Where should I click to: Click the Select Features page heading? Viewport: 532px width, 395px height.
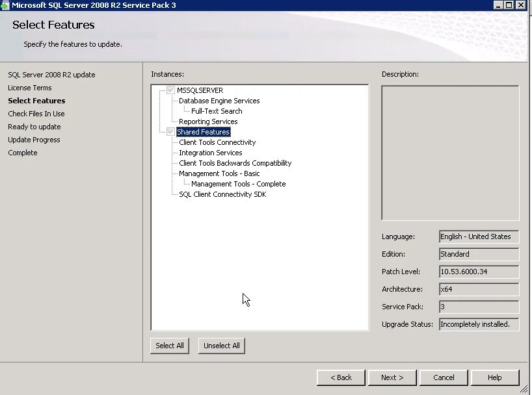53,25
